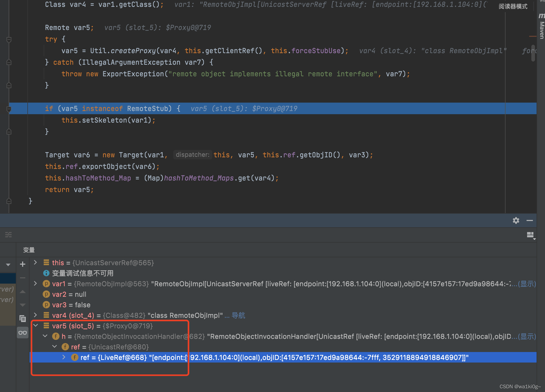The width and height of the screenshot is (545, 392).
Task: Expand the var4 (slot_4) variable
Action: tap(35, 315)
